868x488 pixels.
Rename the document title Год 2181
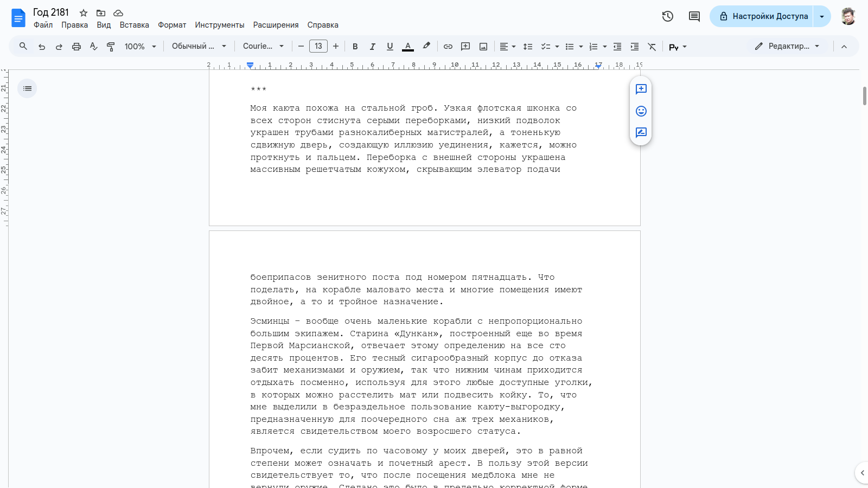51,12
